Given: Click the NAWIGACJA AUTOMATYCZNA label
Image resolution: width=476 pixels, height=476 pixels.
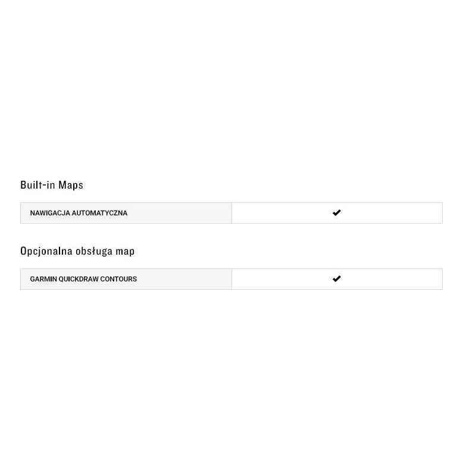Looking at the screenshot, I should (x=79, y=213).
